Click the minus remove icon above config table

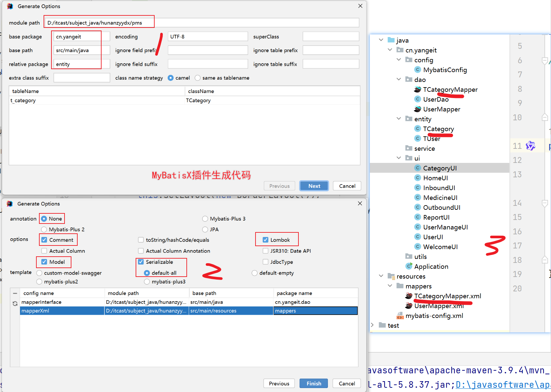coord(15,293)
